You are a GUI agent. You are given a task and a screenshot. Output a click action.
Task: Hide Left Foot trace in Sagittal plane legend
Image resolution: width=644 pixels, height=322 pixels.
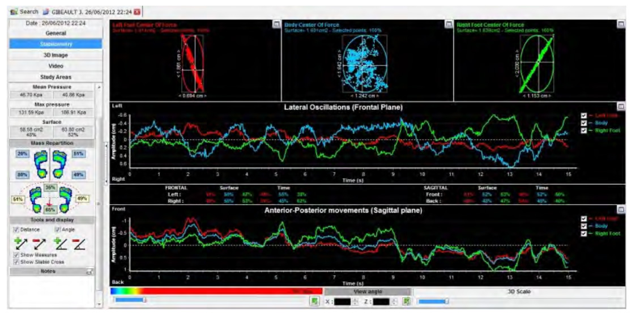click(x=584, y=219)
